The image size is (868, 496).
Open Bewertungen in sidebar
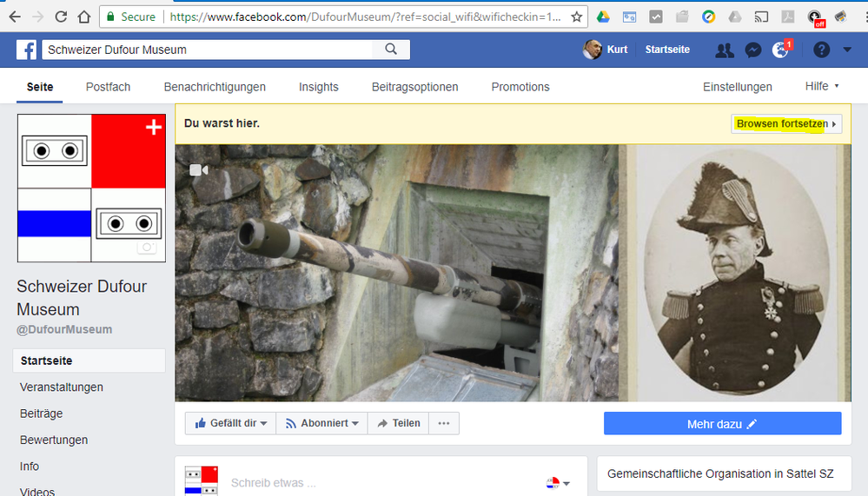click(x=54, y=440)
